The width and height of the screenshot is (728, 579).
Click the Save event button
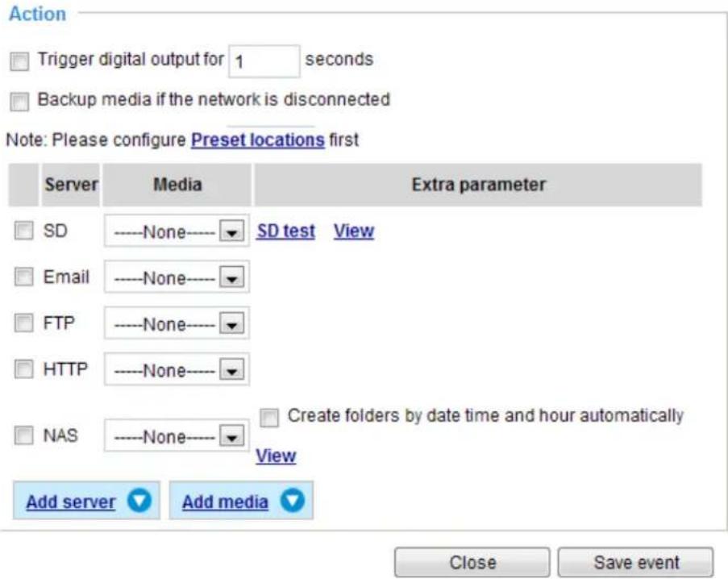[x=635, y=562]
